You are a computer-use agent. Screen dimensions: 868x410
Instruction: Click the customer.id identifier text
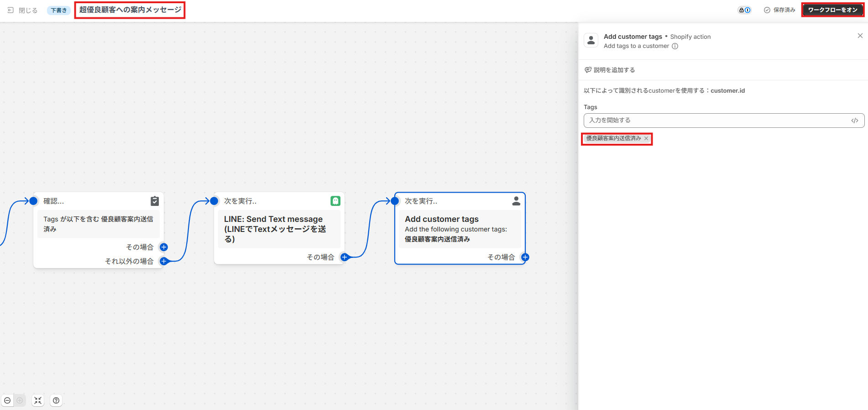727,90
